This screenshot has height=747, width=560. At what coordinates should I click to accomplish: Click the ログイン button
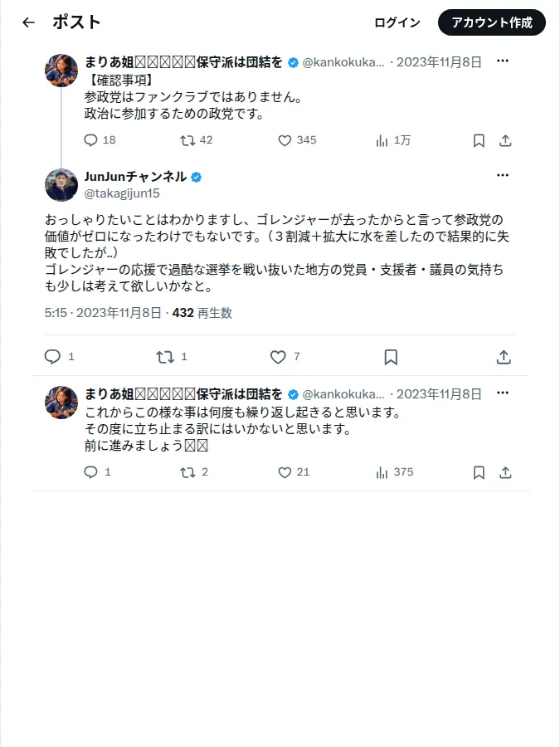(397, 22)
